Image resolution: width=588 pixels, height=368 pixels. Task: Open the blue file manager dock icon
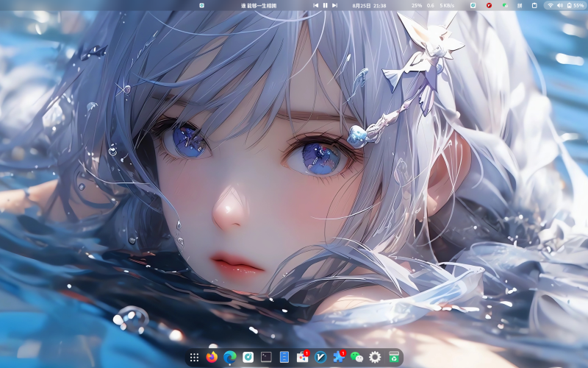click(284, 357)
